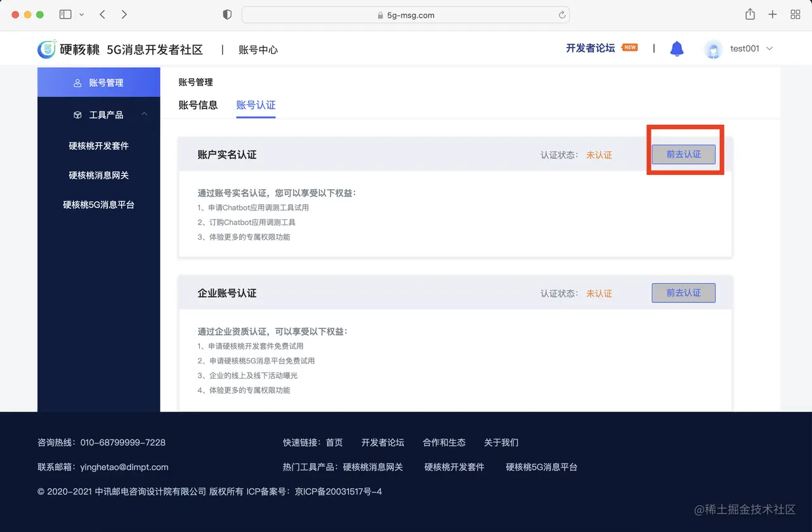812x532 pixels.
Task: Click 未认证 status in 企业账号认证 card
Action: [599, 294]
